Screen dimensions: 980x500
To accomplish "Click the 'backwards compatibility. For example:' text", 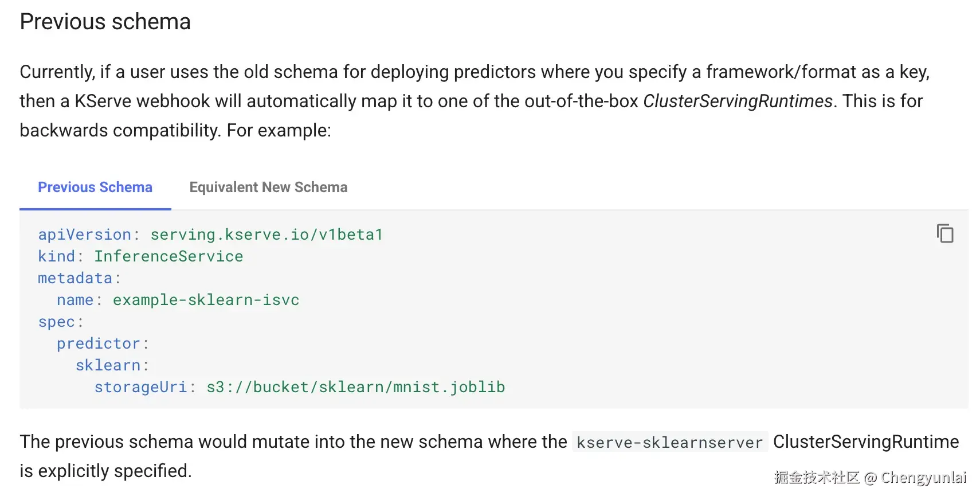I will 175,130.
